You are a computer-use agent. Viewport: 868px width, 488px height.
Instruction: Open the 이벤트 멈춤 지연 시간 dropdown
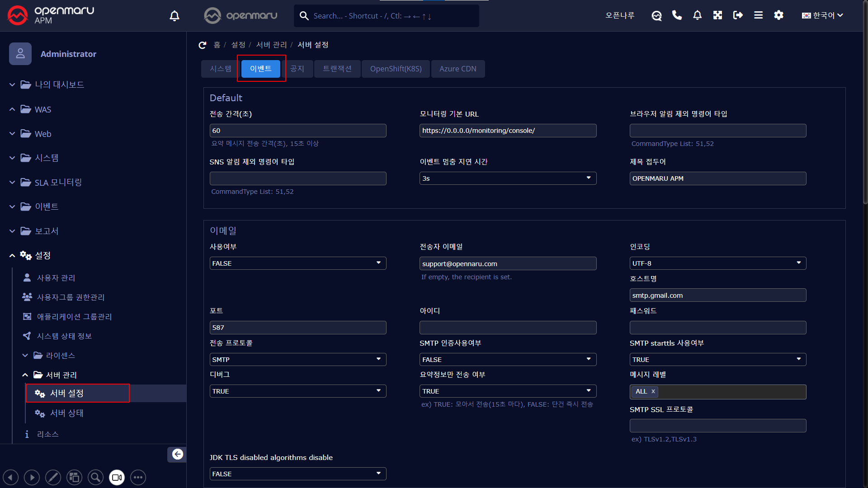coord(508,178)
